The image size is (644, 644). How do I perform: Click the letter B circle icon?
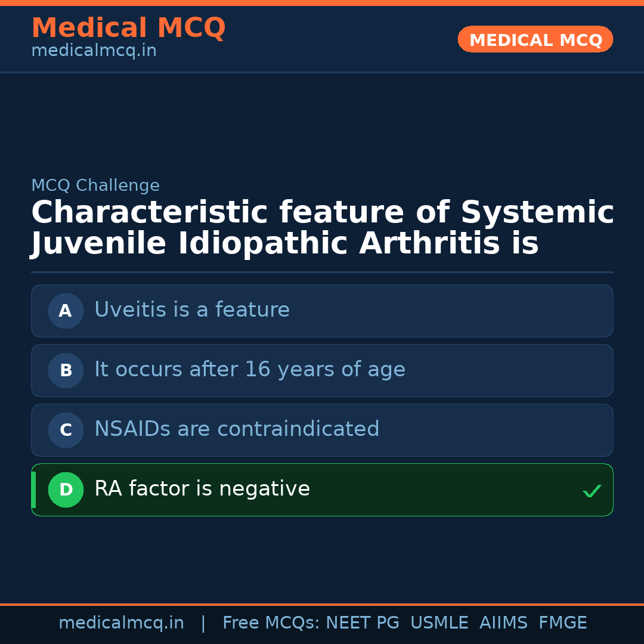pos(66,370)
